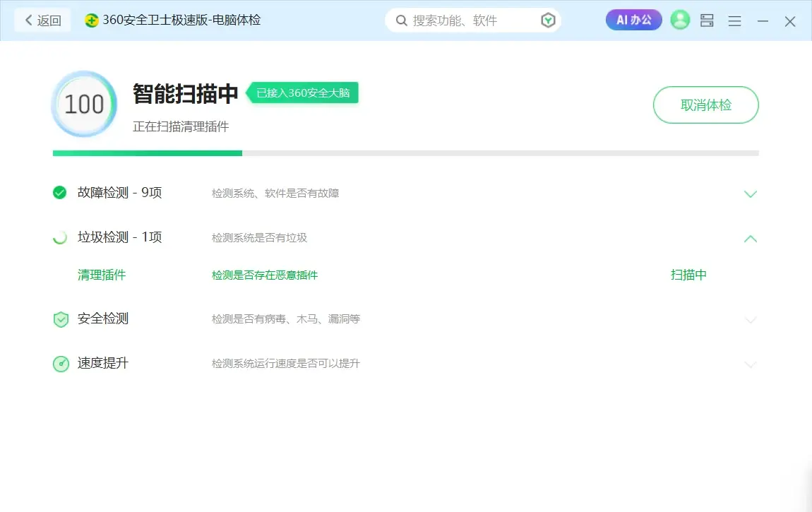Select the 垃圾检测 - 1项 row title
Viewport: 812px width, 512px height.
[119, 237]
